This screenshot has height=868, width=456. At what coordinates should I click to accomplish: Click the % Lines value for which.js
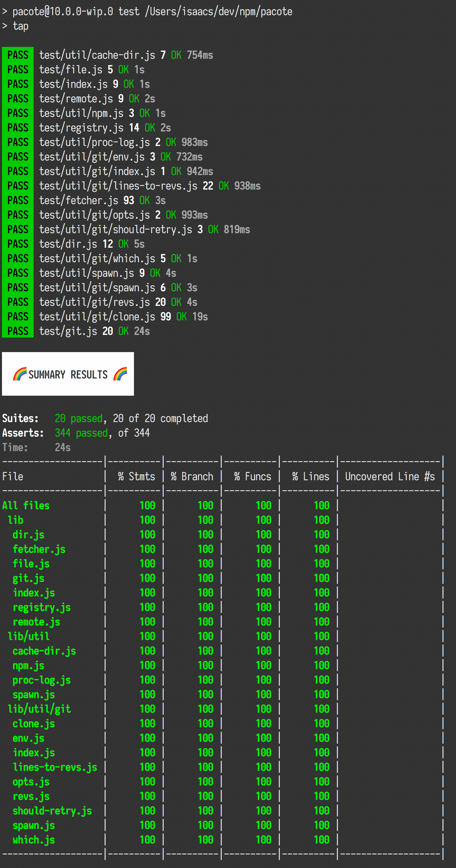[321, 839]
